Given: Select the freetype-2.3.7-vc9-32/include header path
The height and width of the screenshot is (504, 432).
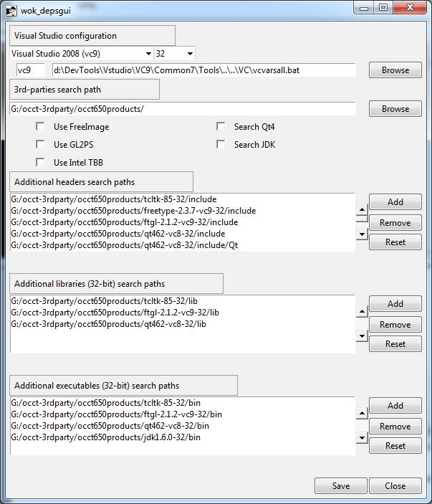Looking at the screenshot, I should pos(133,211).
